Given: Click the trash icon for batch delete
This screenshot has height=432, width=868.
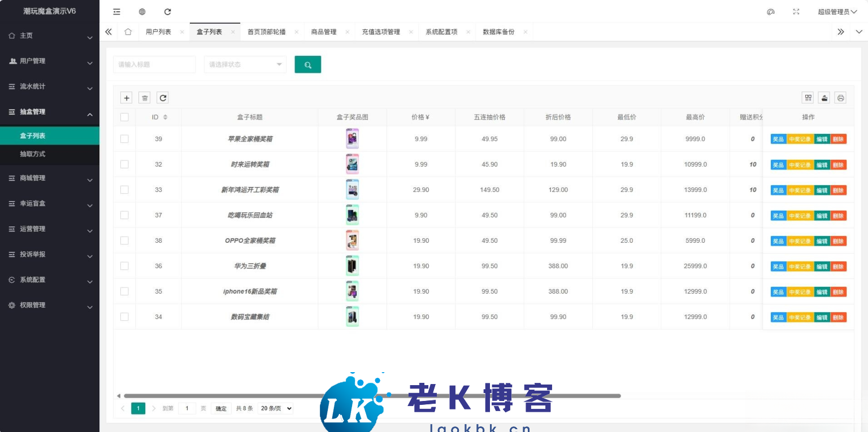Looking at the screenshot, I should [x=145, y=98].
